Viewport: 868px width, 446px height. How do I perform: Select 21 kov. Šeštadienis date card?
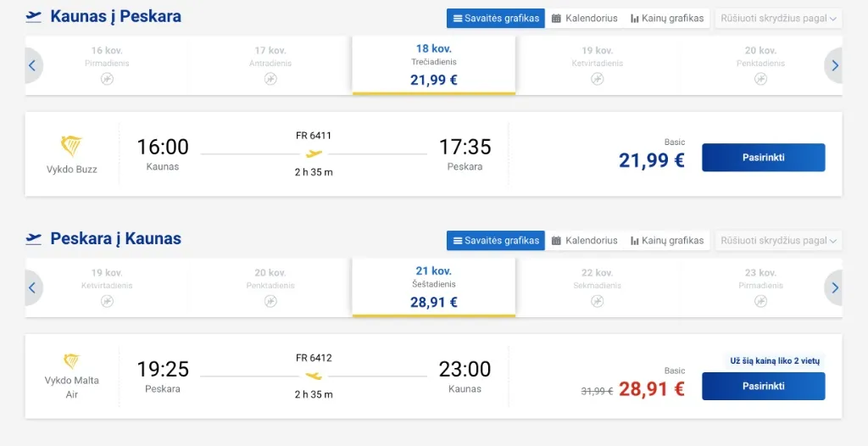pyautogui.click(x=434, y=287)
